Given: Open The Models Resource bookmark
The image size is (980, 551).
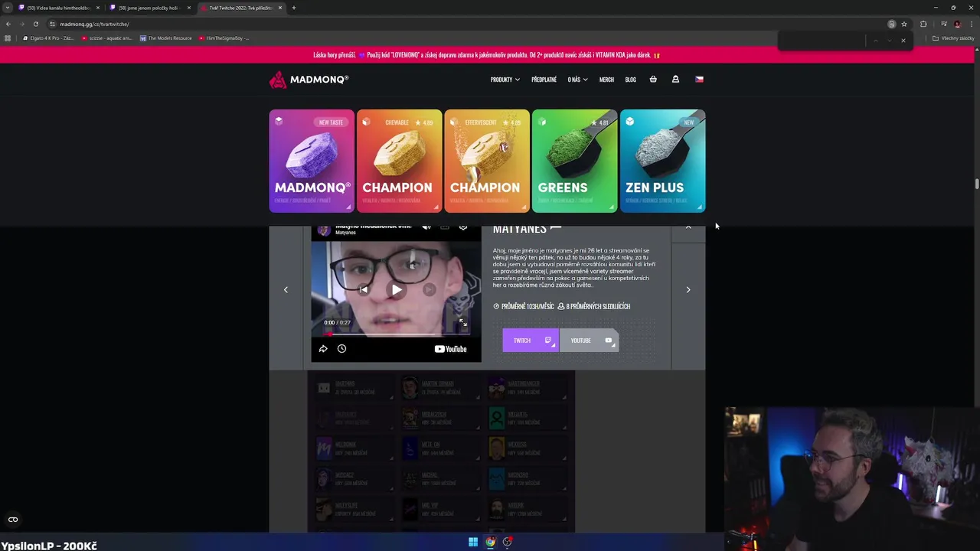Looking at the screenshot, I should (x=166, y=38).
